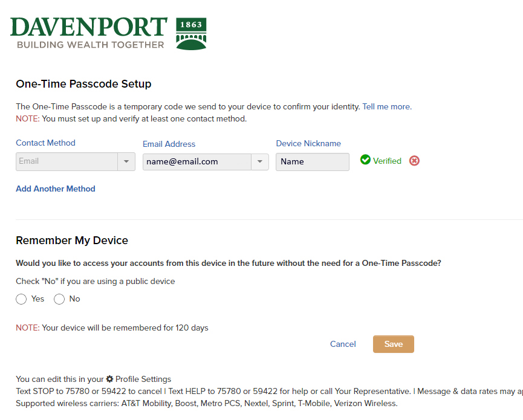Select the No radio button
The image size is (523, 420).
[x=59, y=299]
